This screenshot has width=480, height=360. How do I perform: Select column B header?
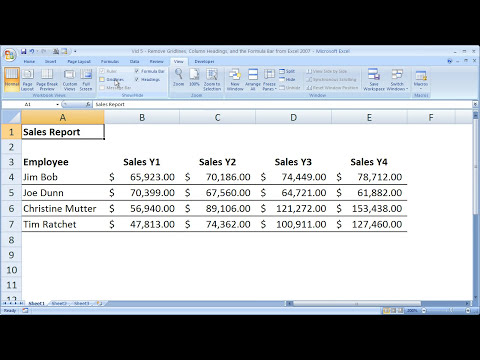coord(142,117)
